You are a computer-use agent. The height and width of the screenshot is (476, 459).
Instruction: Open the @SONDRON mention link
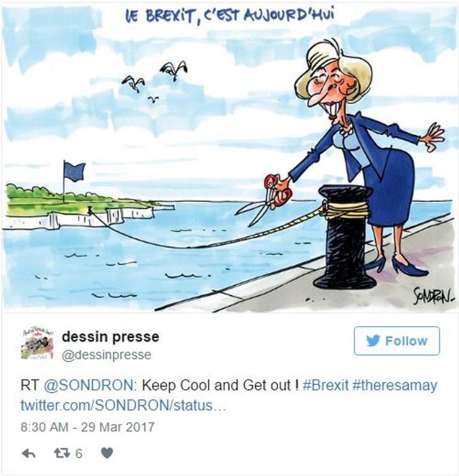pos(88,386)
